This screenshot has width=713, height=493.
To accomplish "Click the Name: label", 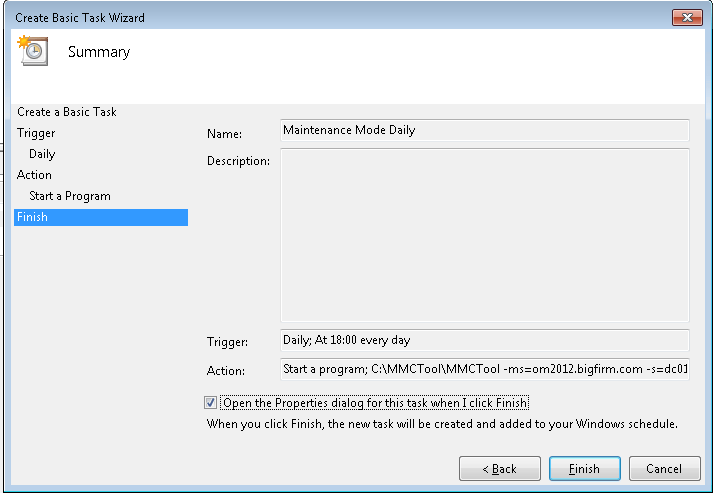I will [224, 134].
